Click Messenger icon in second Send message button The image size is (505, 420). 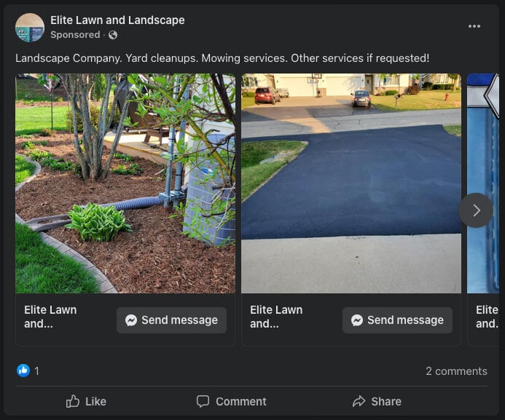tap(357, 320)
